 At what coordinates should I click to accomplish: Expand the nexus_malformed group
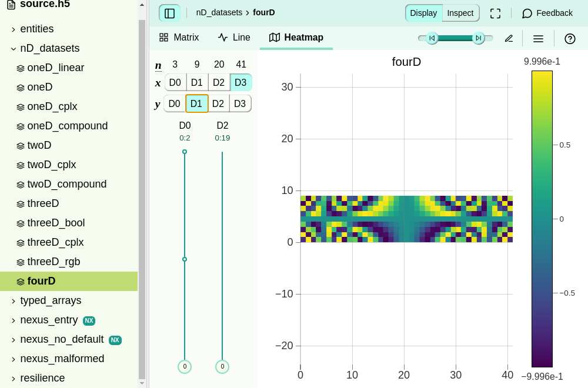[69, 359]
